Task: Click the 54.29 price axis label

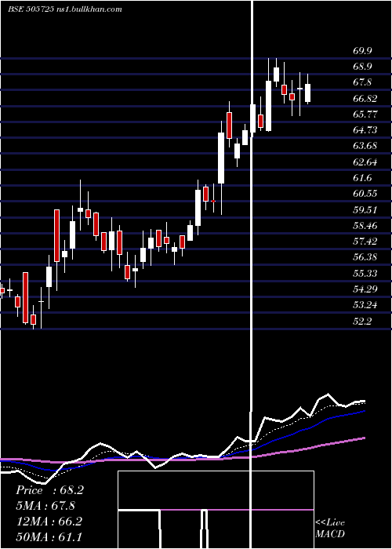Action: click(x=365, y=289)
